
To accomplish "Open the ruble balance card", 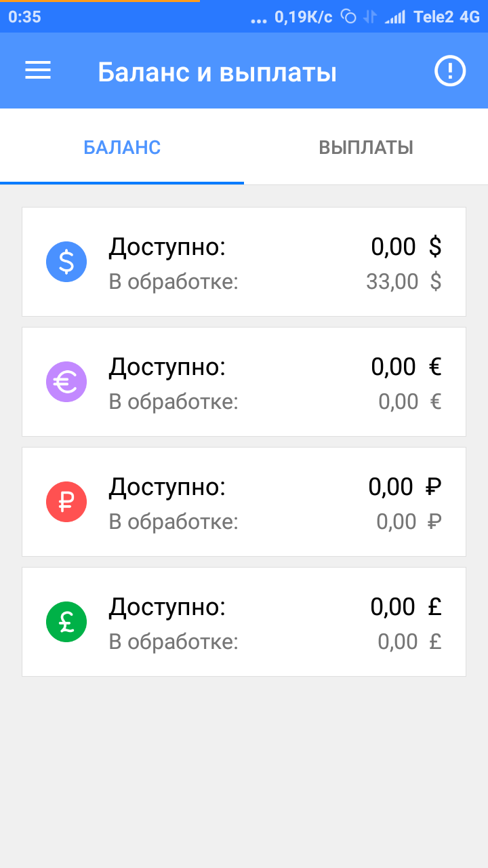I will 244,502.
